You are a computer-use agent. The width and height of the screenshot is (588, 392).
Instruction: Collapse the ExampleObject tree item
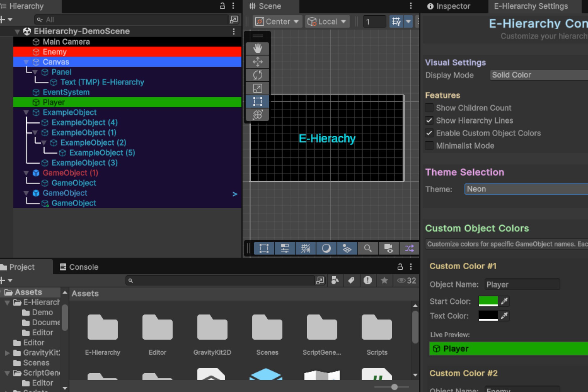(x=26, y=112)
